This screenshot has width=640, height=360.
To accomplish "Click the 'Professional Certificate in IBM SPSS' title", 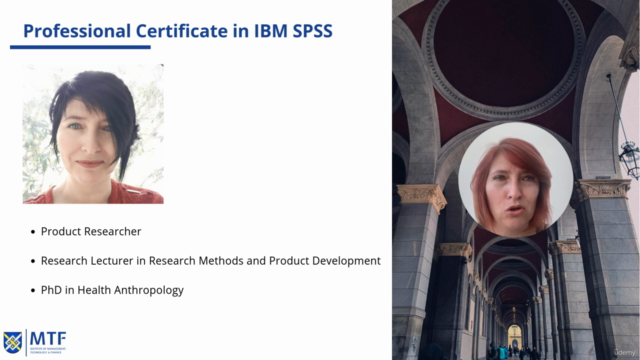I will point(178,31).
